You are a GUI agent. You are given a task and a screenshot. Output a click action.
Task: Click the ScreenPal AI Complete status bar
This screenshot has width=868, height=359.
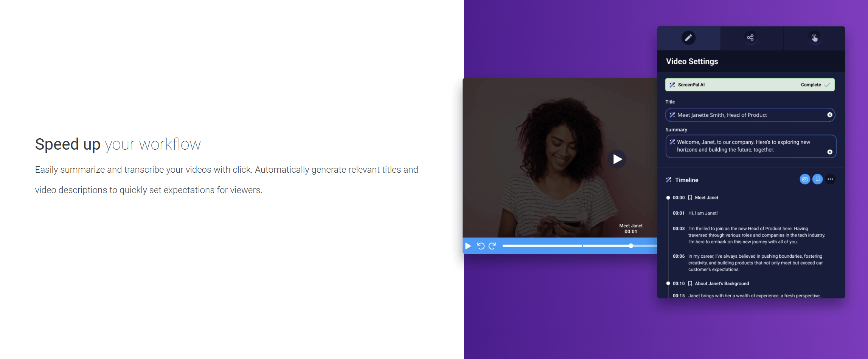750,85
